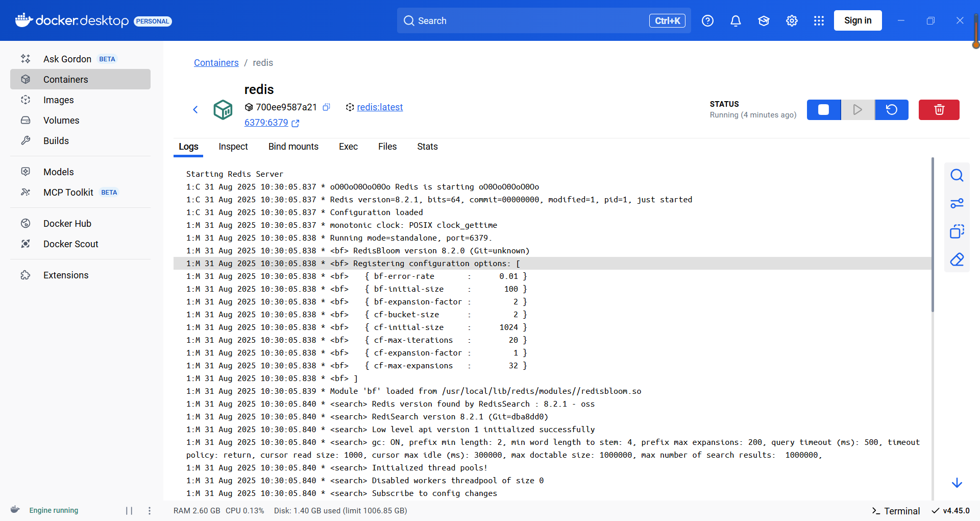Restart the redis container
The width and height of the screenshot is (980, 521).
point(892,110)
